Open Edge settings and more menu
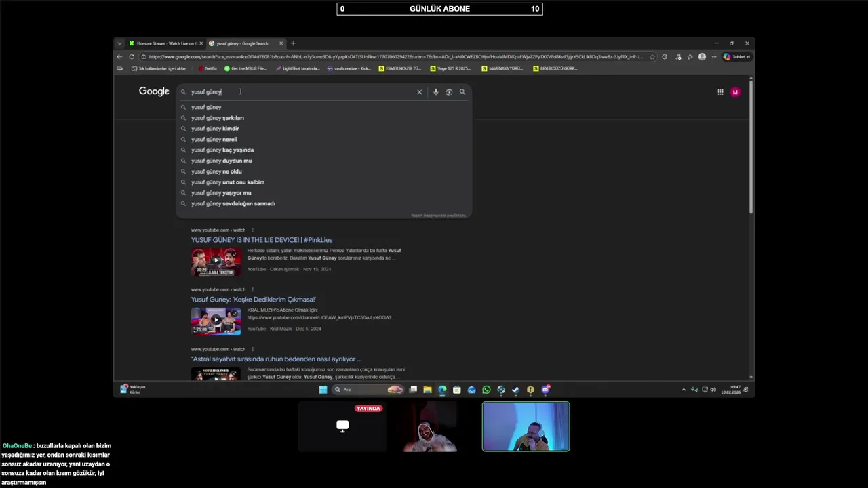The height and width of the screenshot is (488, 868). pos(714,57)
